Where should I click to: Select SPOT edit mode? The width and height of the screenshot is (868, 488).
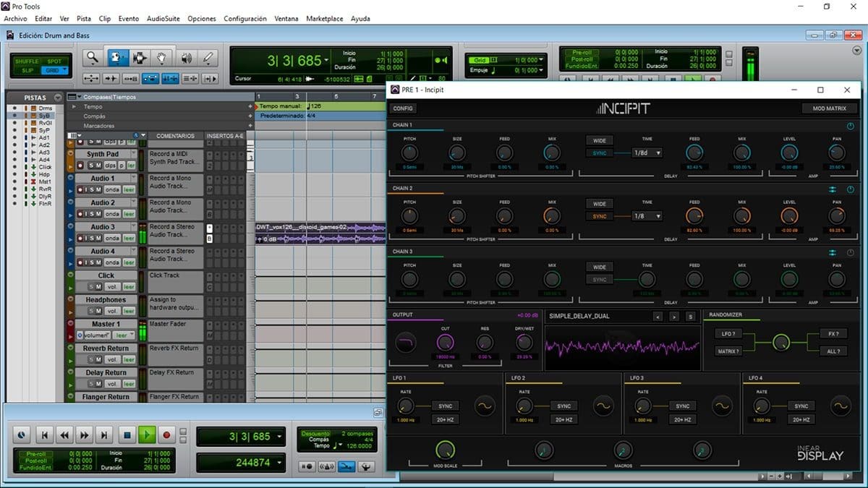54,61
